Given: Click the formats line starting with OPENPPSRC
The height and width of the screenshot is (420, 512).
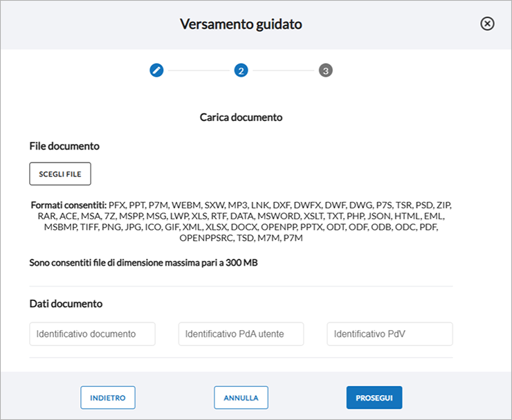Looking at the screenshot, I should 241,238.
